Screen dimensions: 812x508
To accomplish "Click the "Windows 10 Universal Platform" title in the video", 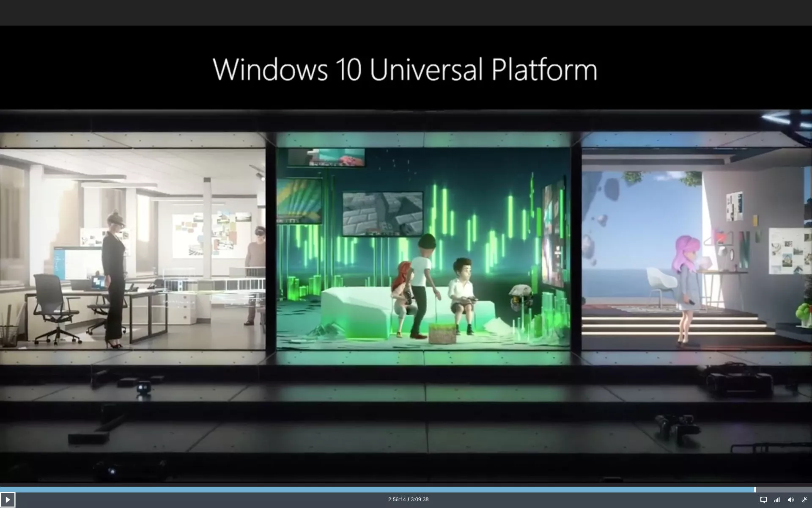I will coord(405,69).
